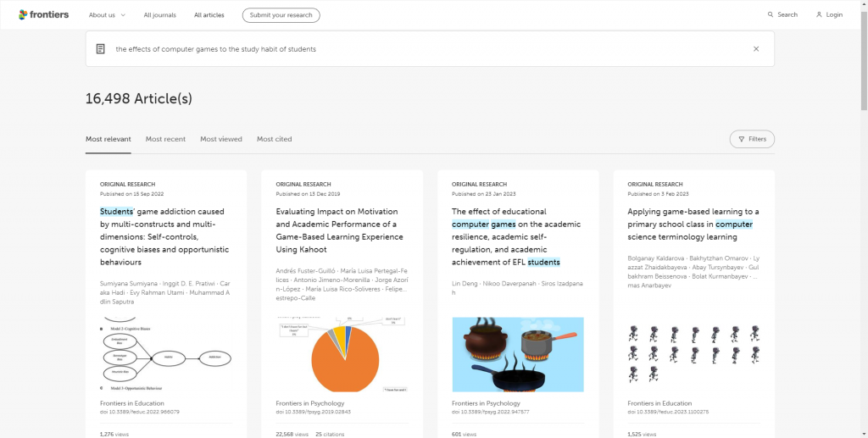The image size is (868, 438).
Task: Open the Kahoot game-based learning article
Action: click(x=339, y=230)
